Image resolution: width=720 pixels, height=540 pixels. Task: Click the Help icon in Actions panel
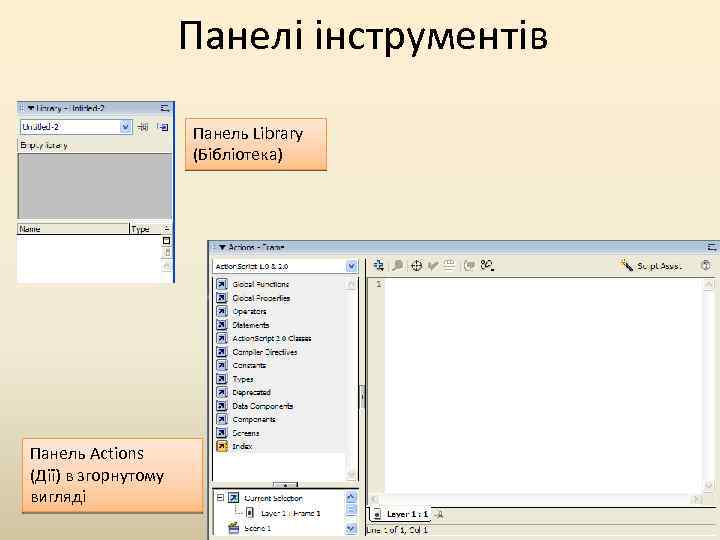(x=706, y=265)
